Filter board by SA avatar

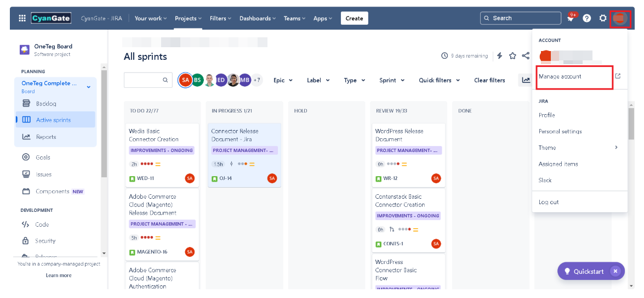click(185, 80)
